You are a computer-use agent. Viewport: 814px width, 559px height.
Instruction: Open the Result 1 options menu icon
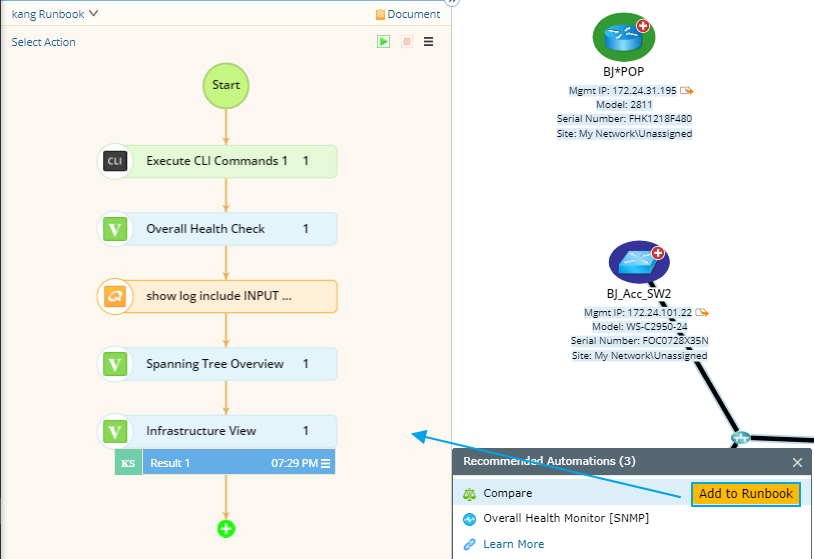coord(325,463)
